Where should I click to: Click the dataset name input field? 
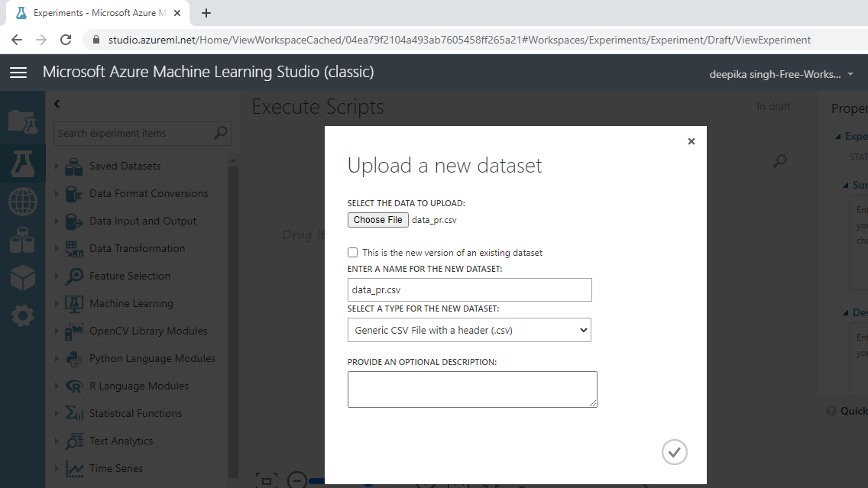point(469,290)
